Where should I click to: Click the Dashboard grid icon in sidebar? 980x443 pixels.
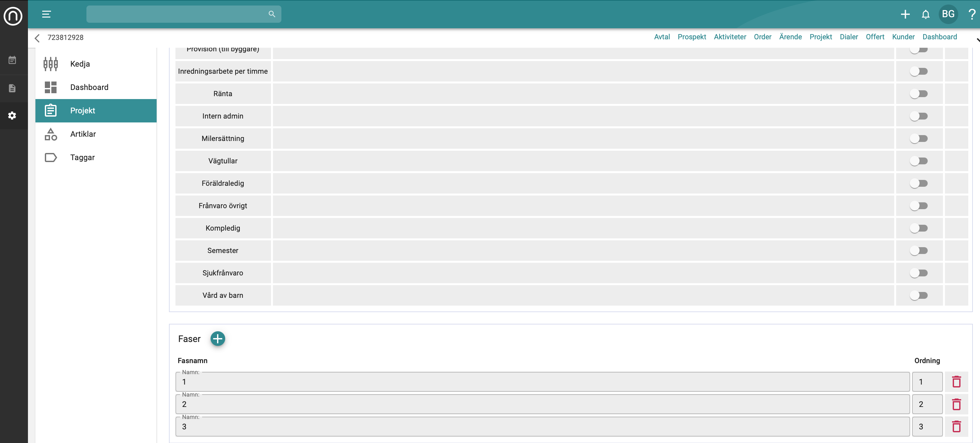(x=51, y=87)
